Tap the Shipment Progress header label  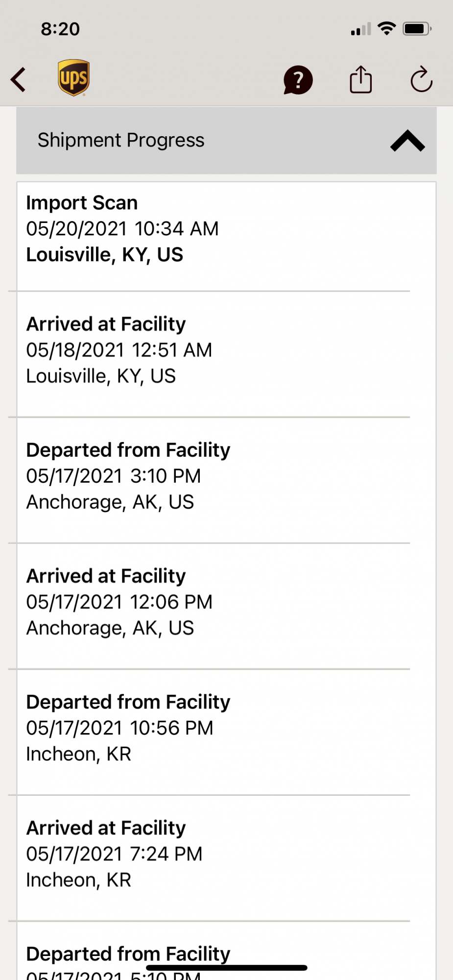click(x=121, y=141)
